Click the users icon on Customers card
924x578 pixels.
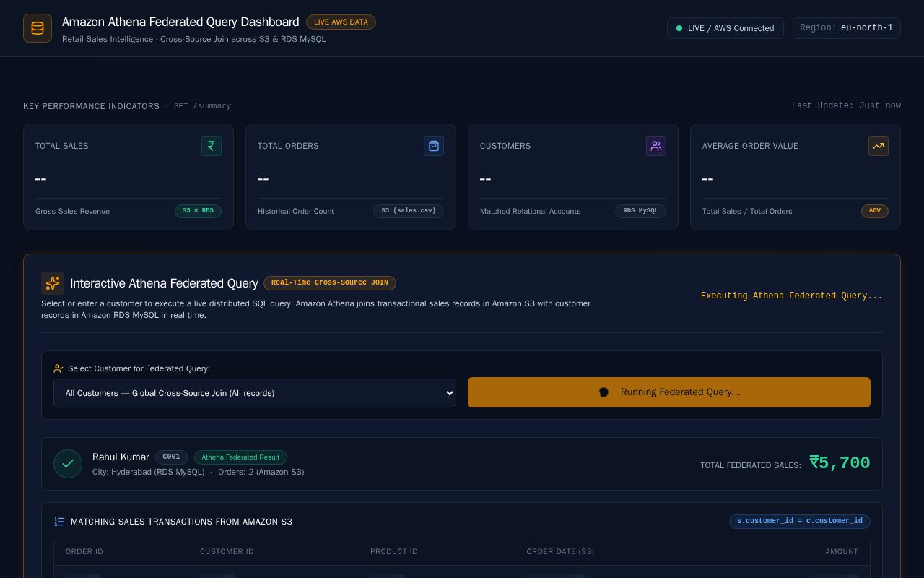click(656, 146)
